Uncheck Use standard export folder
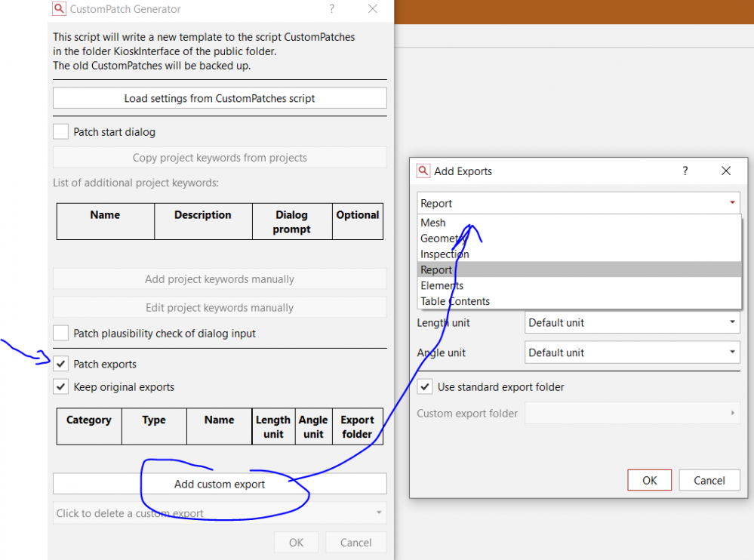The image size is (754, 560). coord(425,387)
